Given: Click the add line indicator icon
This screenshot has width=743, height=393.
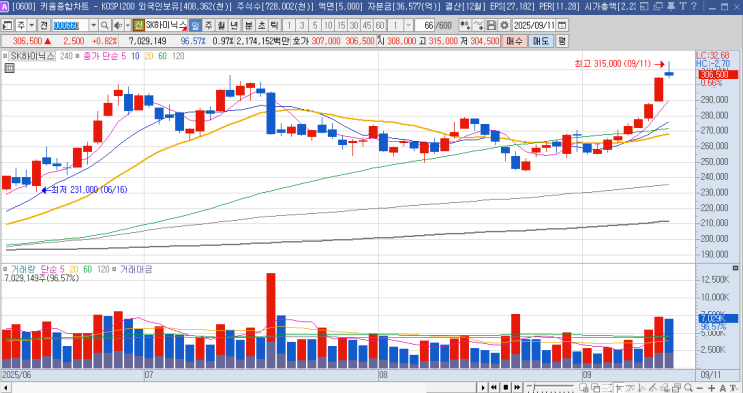Looking at the screenshot, I should click(x=479, y=25).
